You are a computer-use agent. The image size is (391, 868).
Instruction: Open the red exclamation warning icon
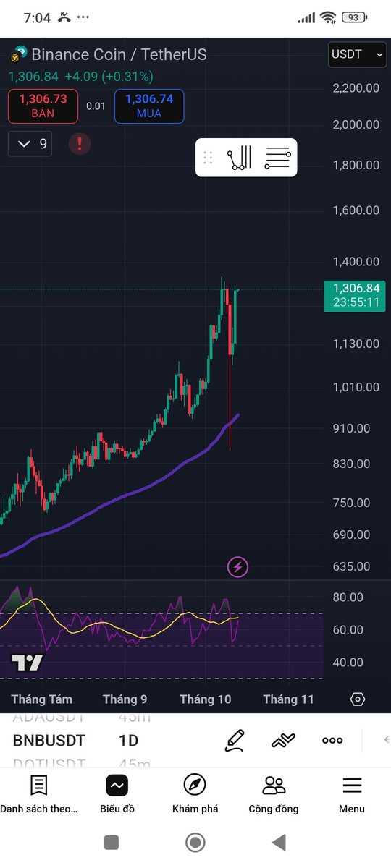(80, 144)
